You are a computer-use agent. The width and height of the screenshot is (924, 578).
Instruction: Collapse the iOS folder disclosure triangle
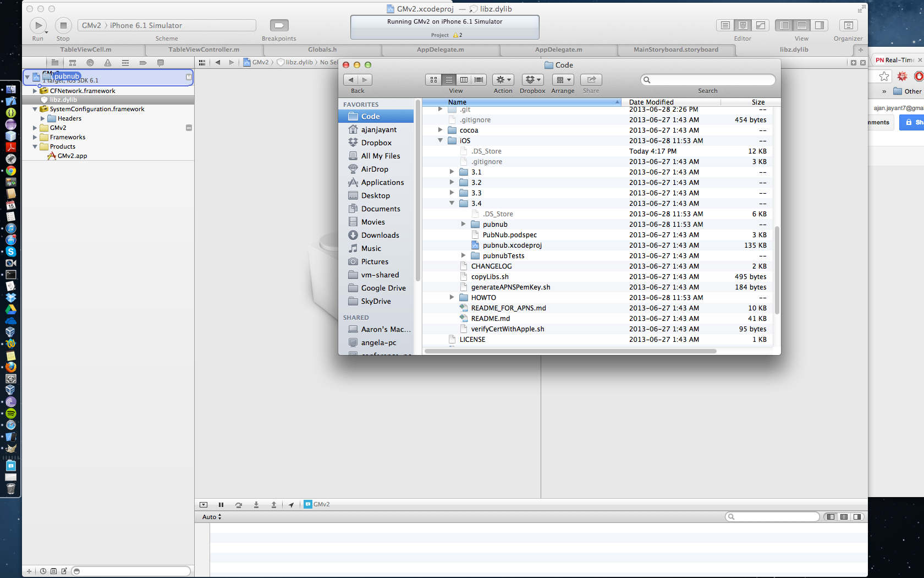440,140
